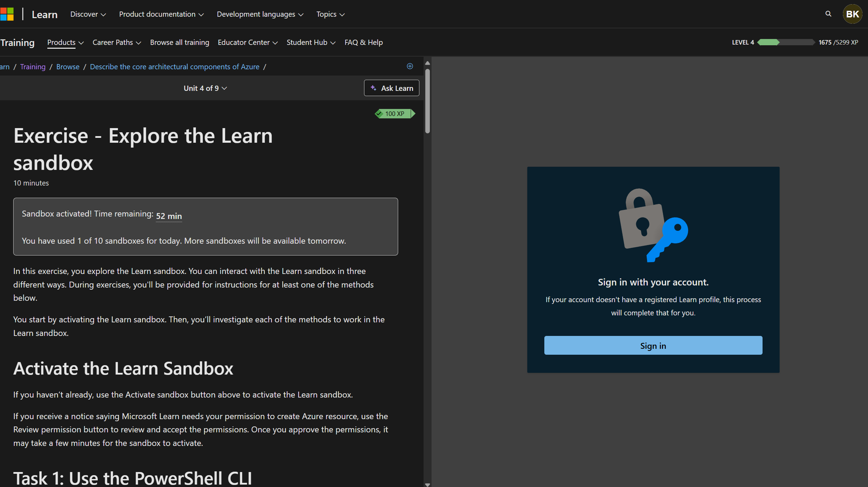The height and width of the screenshot is (487, 868).
Task: Open the Topics dropdown
Action: (330, 14)
